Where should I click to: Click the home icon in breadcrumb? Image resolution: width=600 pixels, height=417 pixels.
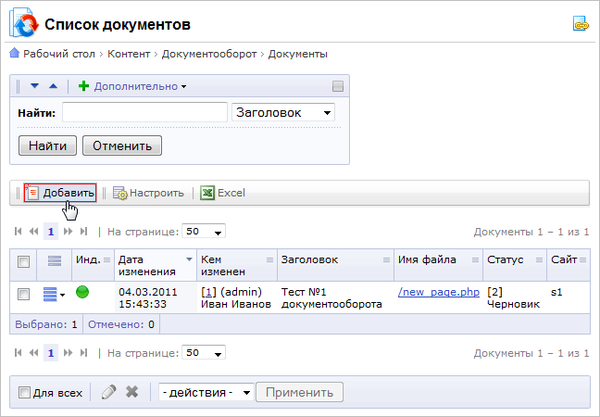tap(15, 53)
